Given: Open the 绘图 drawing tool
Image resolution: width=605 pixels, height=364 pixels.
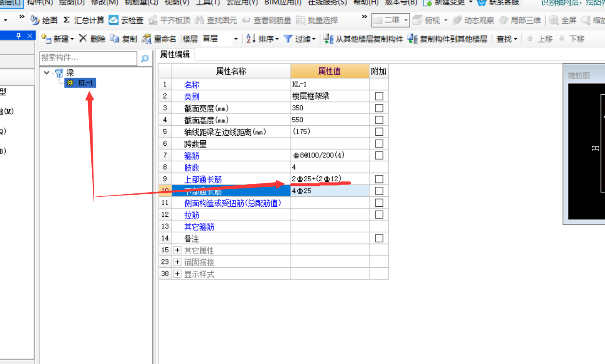Looking at the screenshot, I should [44, 20].
